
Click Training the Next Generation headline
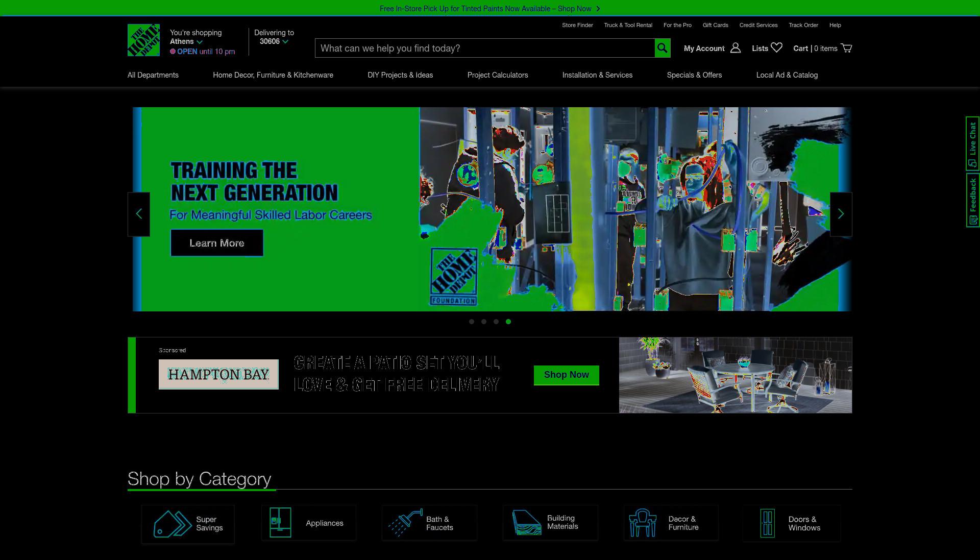point(254,182)
